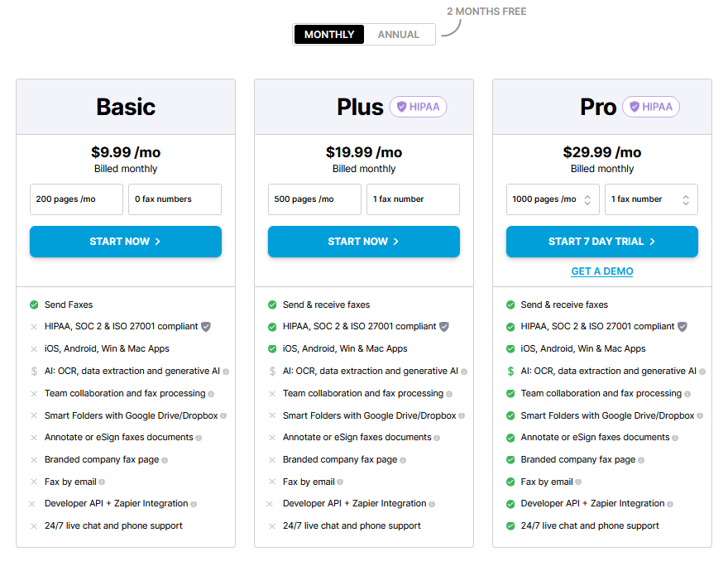Open the Get a Demo link
Screen dimensions: 728x566
click(x=602, y=271)
